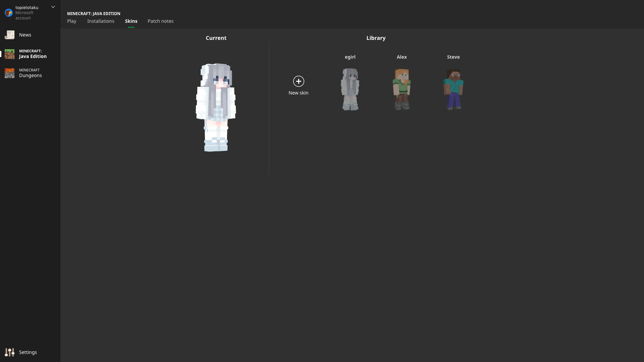644x362 pixels.
Task: Open the Installations tab
Action: (101, 21)
